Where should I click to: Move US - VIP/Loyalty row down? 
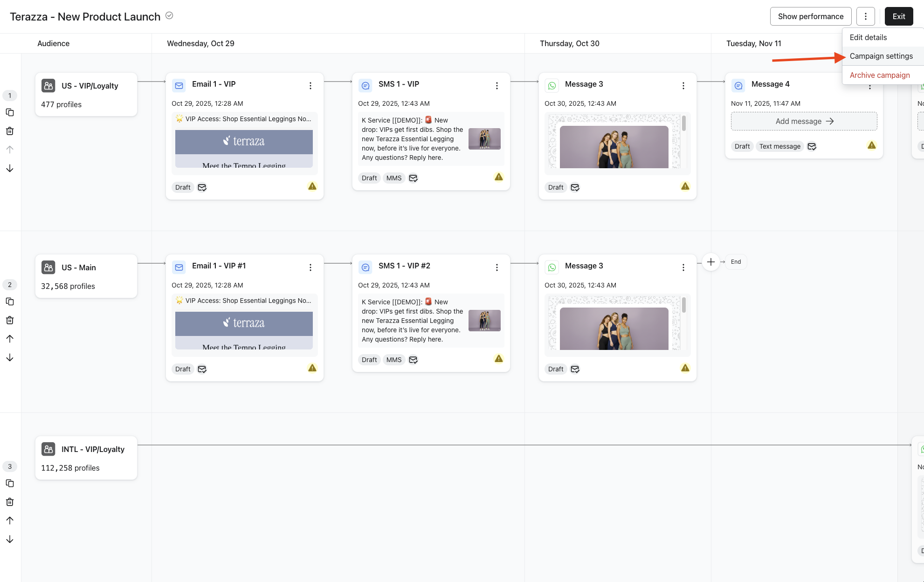[10, 168]
